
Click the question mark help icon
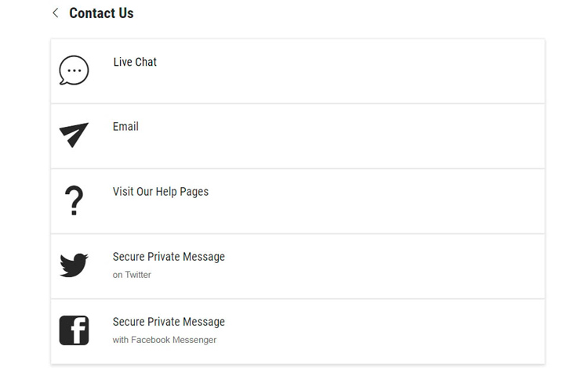(x=74, y=200)
